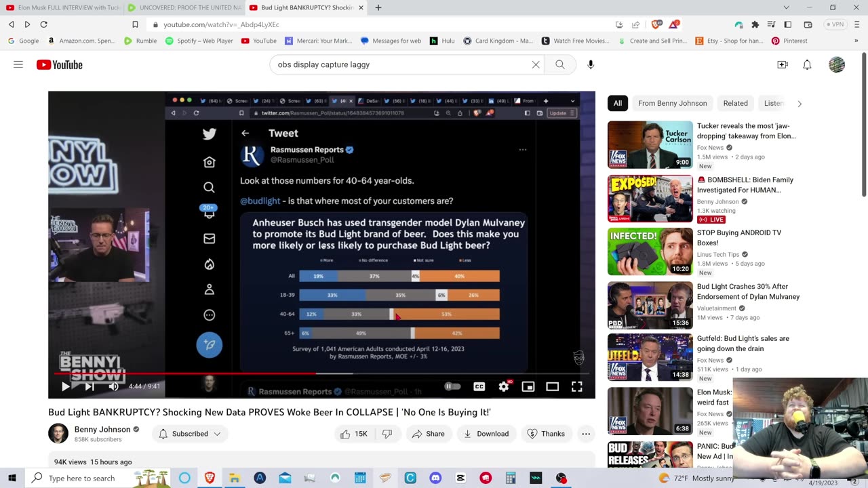Toggle theater mode
The height and width of the screenshot is (488, 868).
(553, 386)
